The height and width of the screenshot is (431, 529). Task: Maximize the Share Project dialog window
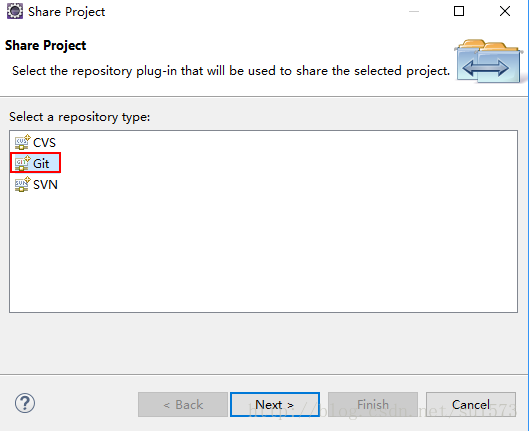click(459, 11)
